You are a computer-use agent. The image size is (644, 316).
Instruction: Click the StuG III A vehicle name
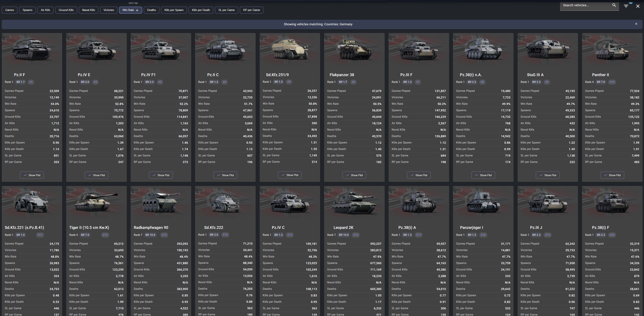coord(535,75)
